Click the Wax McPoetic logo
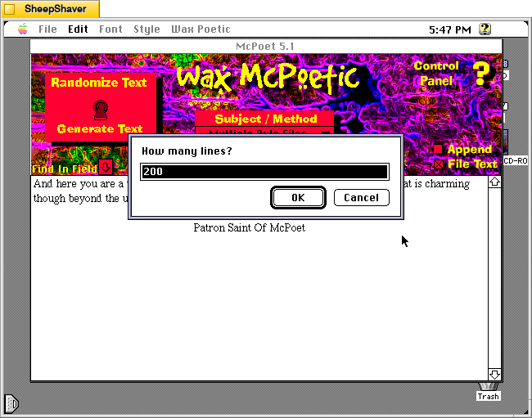Viewport: 532px width, 418px height. (x=268, y=78)
